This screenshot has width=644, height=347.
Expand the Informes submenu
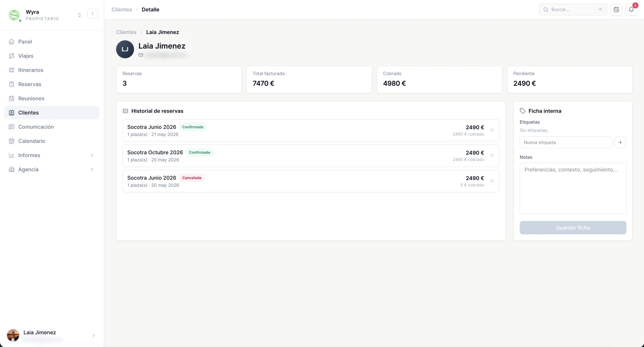tap(92, 155)
